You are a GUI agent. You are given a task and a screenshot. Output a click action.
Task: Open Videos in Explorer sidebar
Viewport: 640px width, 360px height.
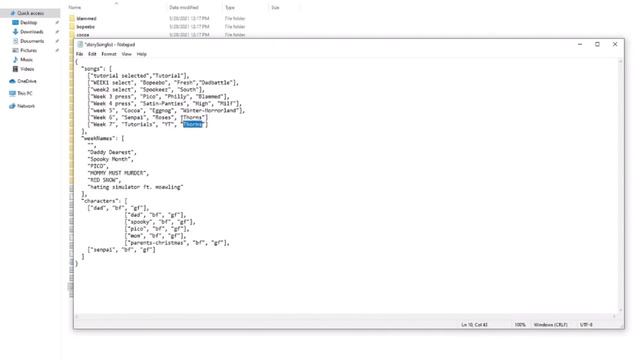(x=27, y=69)
